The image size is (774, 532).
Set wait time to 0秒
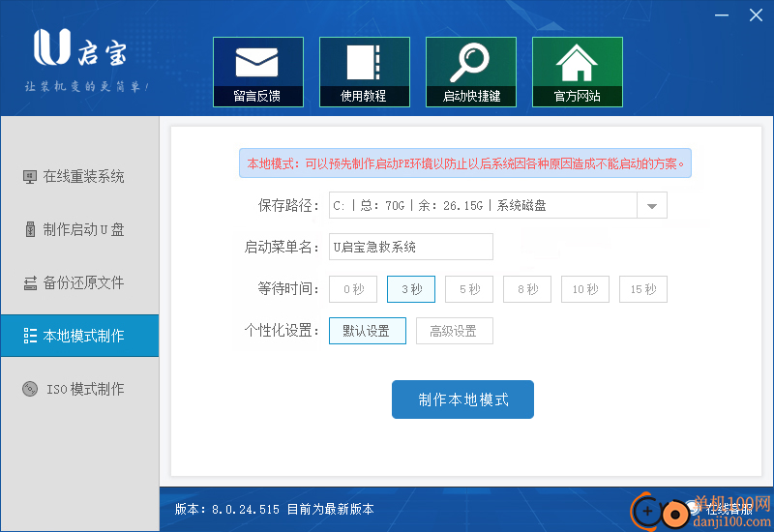(353, 289)
